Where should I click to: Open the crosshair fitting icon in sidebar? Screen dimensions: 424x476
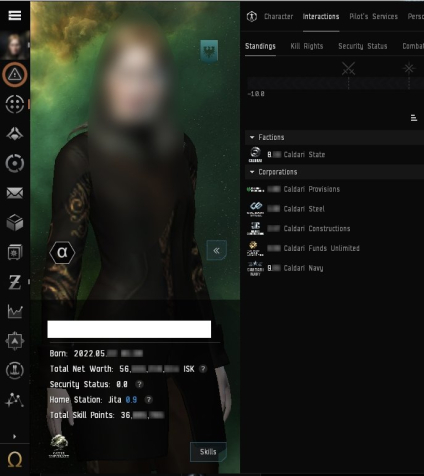(15, 104)
